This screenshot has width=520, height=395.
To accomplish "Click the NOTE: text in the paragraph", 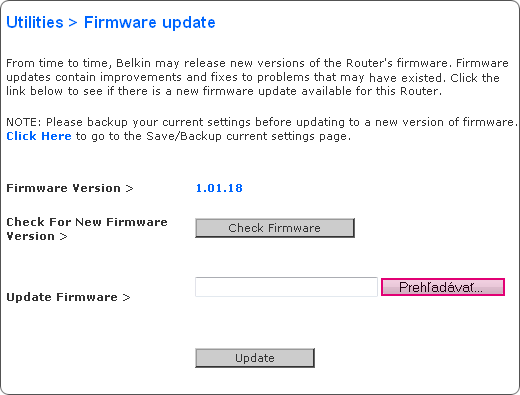I will click(23, 122).
